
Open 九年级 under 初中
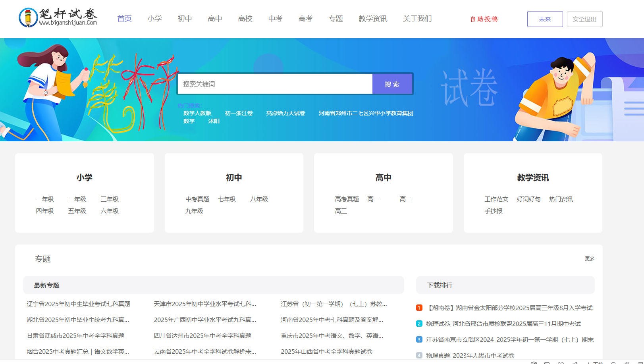coord(194,211)
